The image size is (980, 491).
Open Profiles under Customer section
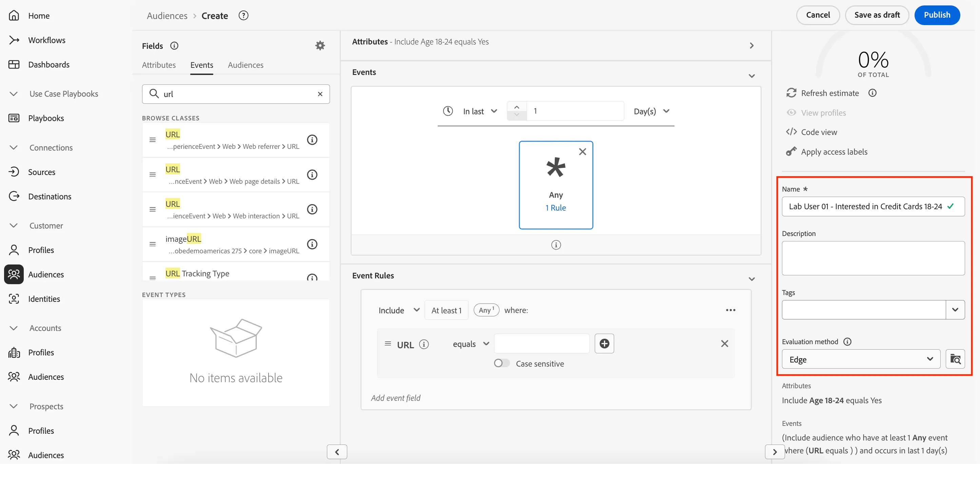point(31,250)
